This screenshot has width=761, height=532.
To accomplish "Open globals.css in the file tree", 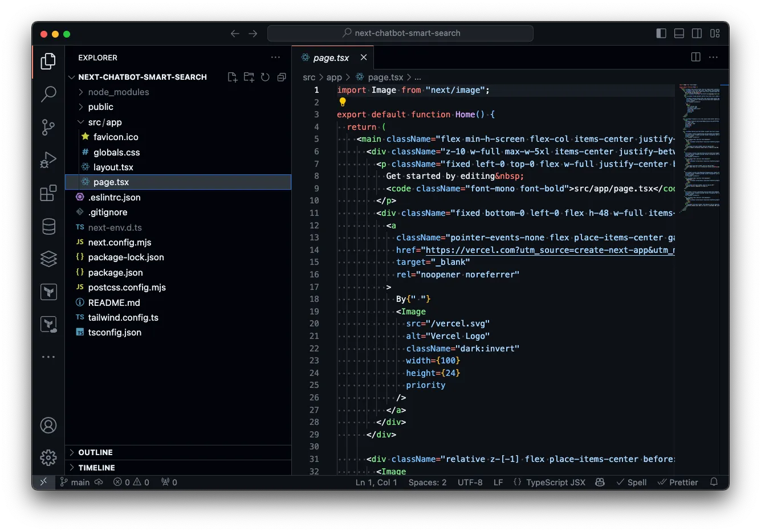I will point(178,152).
